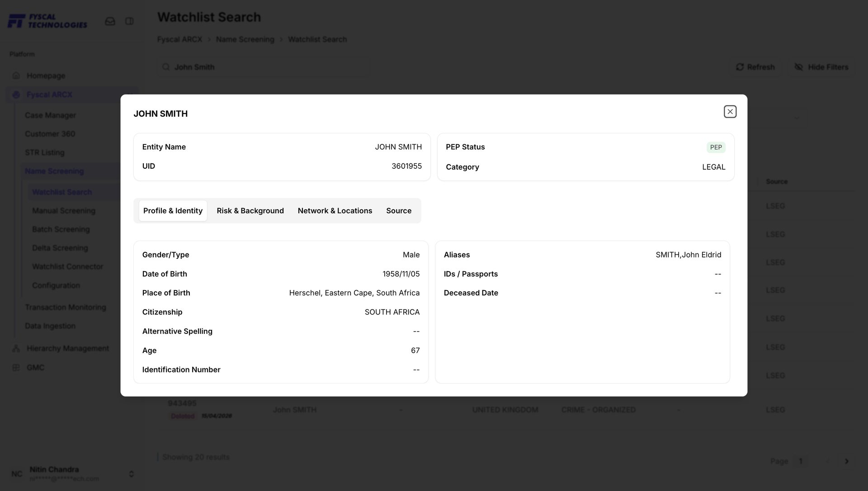Screen dimensions: 868x491
Task: Select Batch Screening in sidebar
Action: 61,229
